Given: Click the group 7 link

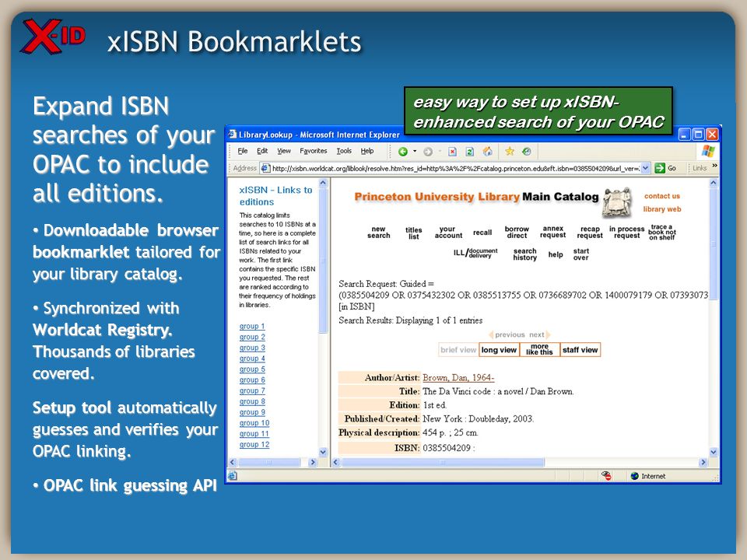Looking at the screenshot, I should [252, 390].
